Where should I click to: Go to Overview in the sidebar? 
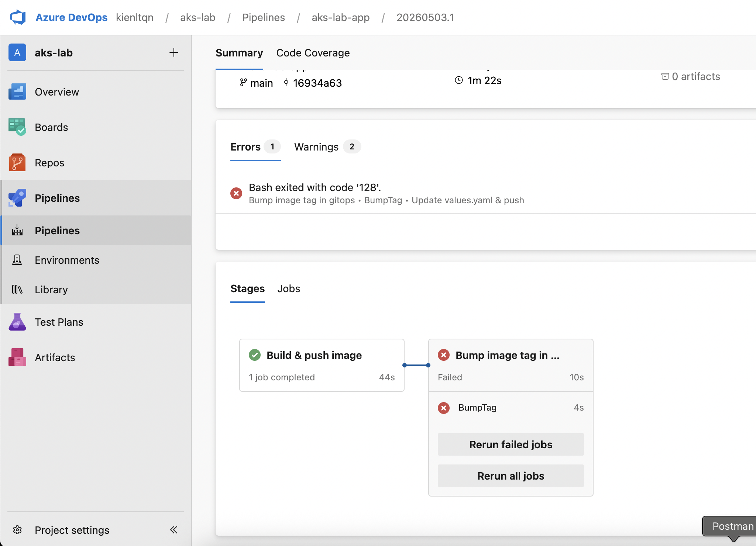[57, 92]
